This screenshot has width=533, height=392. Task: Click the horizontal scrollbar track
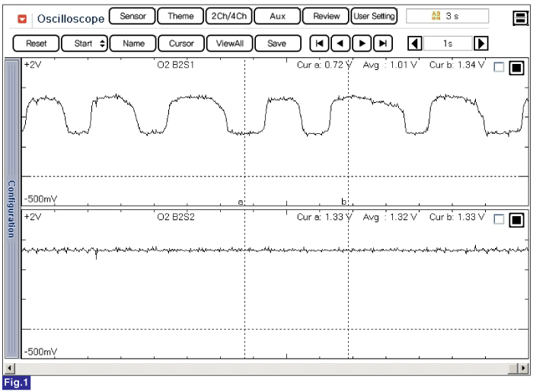point(262,368)
